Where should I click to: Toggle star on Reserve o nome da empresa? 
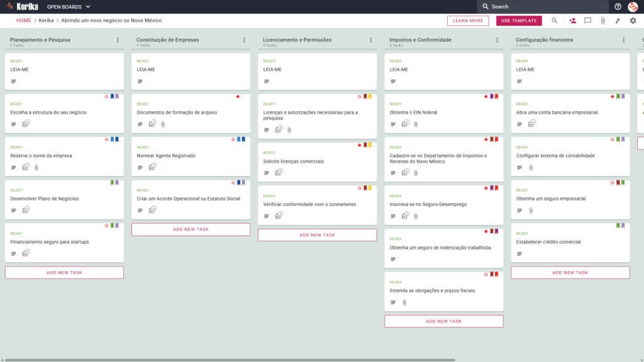pyautogui.click(x=107, y=140)
